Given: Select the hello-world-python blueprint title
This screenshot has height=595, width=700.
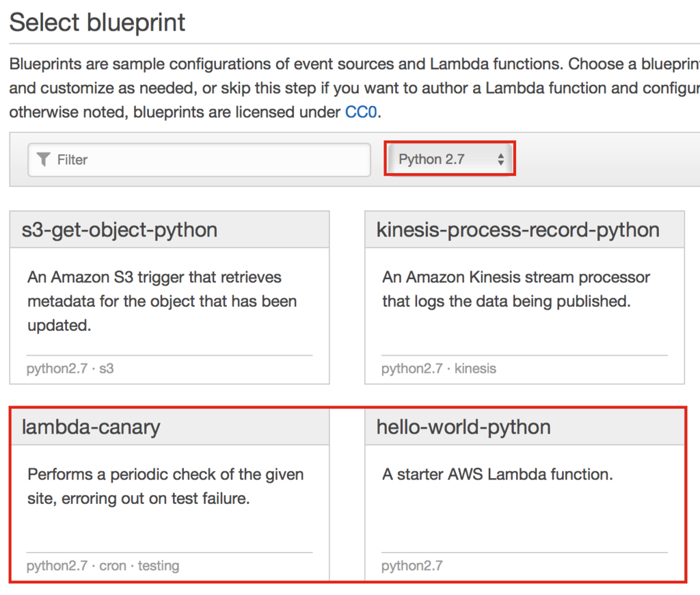Looking at the screenshot, I should [463, 427].
